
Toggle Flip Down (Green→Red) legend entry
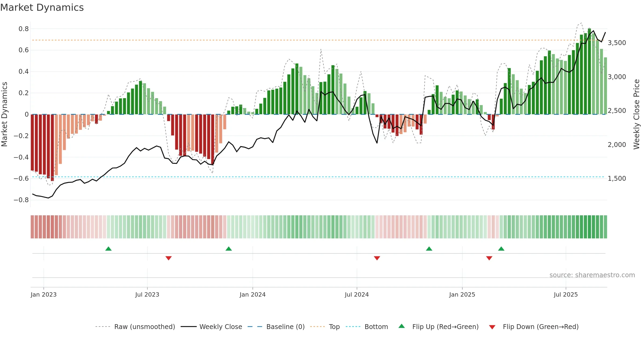534,327
